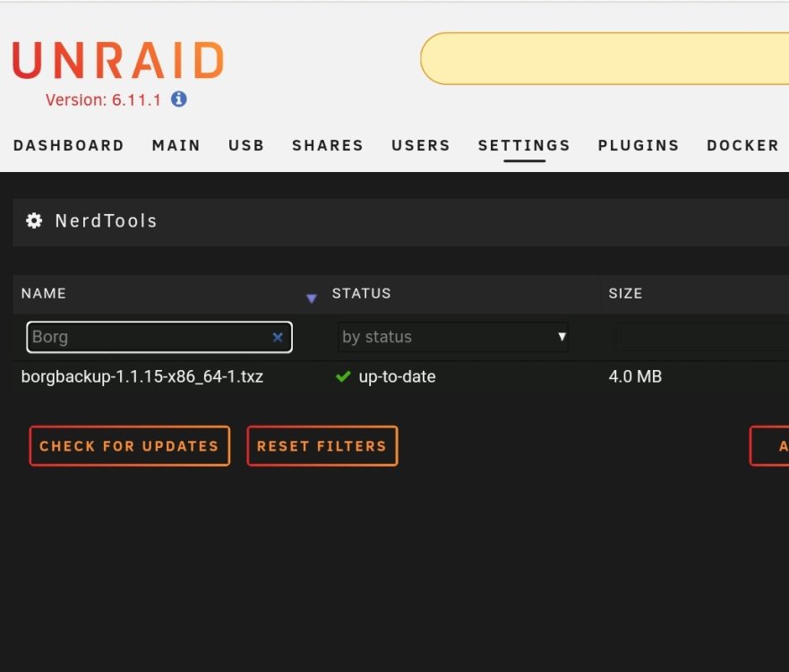
Task: Click the Unraid logo
Action: coord(118,60)
